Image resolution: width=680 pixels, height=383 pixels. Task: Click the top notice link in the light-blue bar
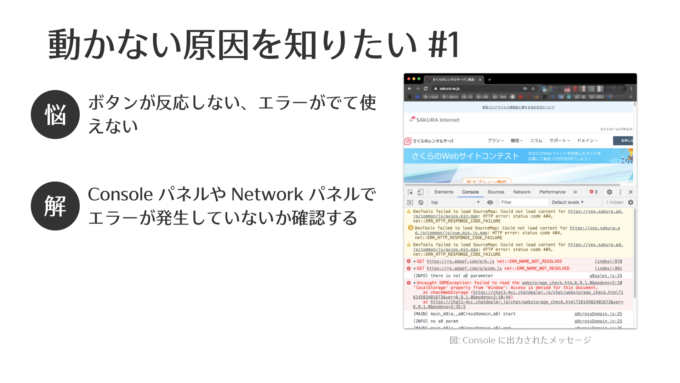coord(518,107)
